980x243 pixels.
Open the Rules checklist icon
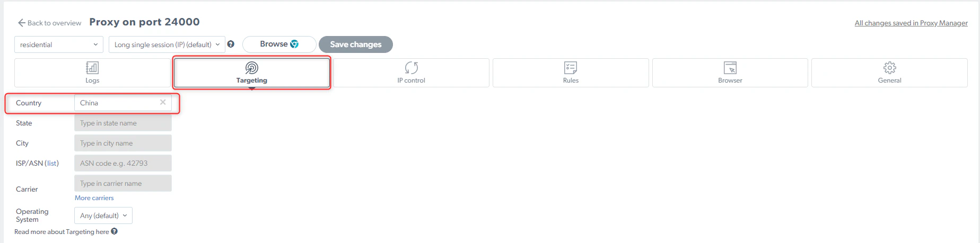tap(571, 68)
